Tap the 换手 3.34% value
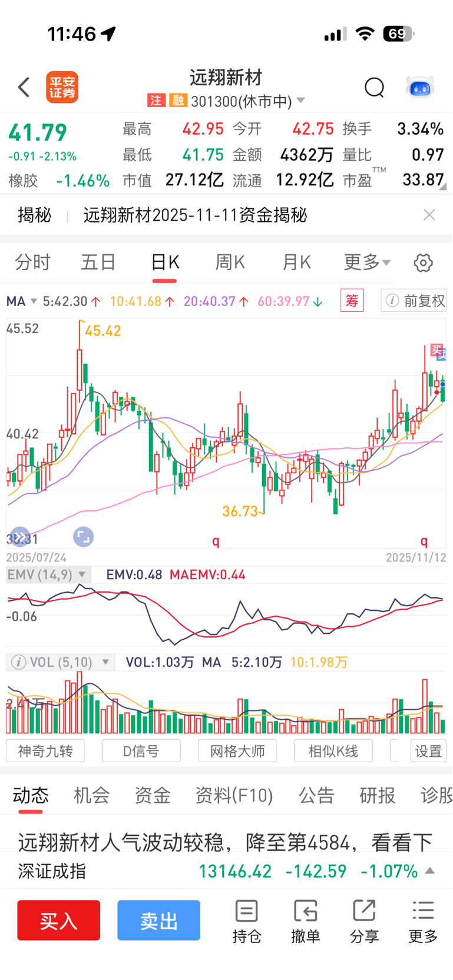Image resolution: width=453 pixels, height=980 pixels. [420, 129]
